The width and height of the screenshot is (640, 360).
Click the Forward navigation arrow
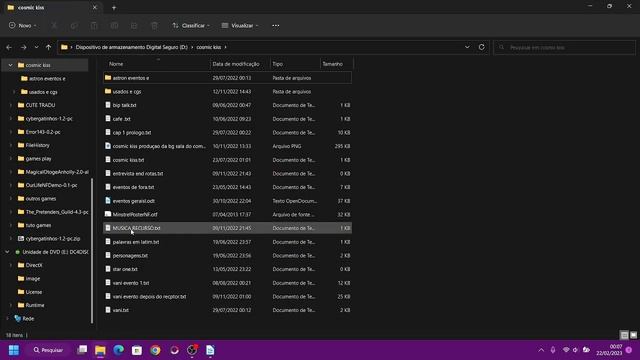click(23, 47)
